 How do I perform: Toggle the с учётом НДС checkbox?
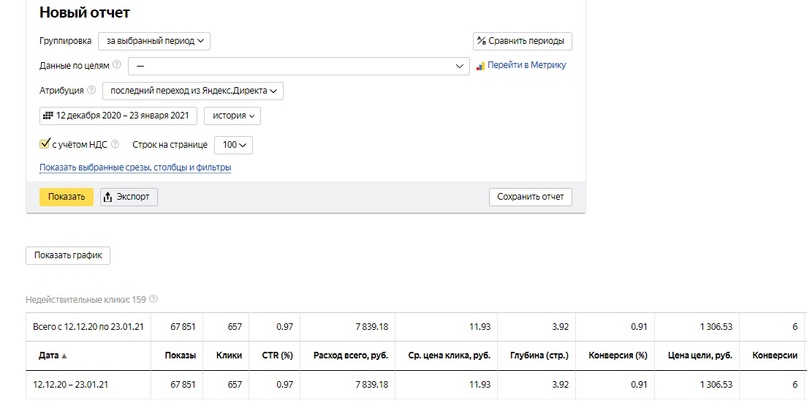[x=44, y=144]
